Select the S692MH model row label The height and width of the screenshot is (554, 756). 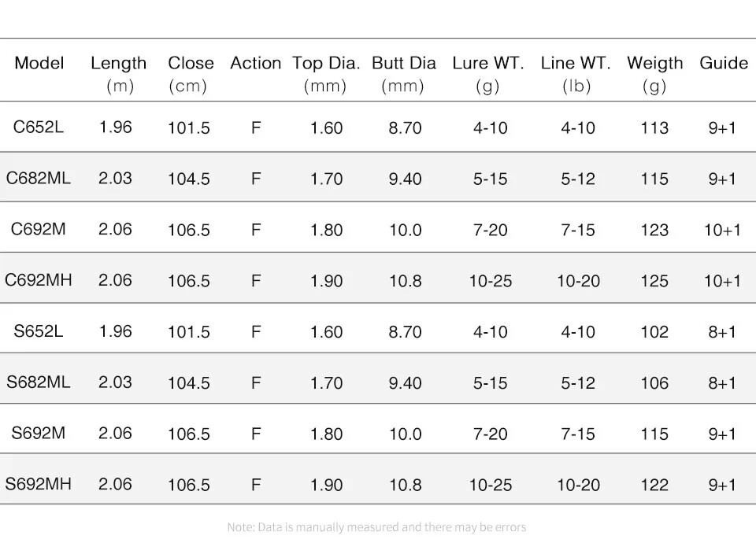coord(38,484)
